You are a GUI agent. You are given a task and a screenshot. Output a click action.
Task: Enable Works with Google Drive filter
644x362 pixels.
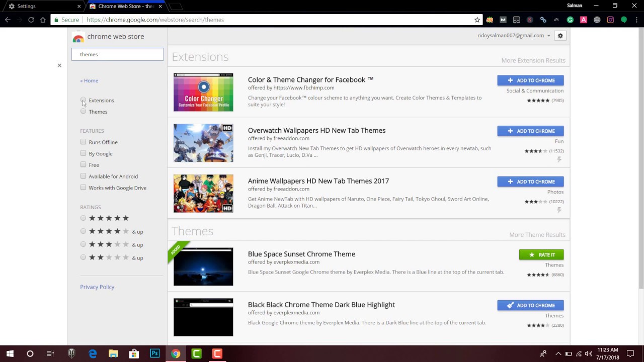pyautogui.click(x=83, y=188)
